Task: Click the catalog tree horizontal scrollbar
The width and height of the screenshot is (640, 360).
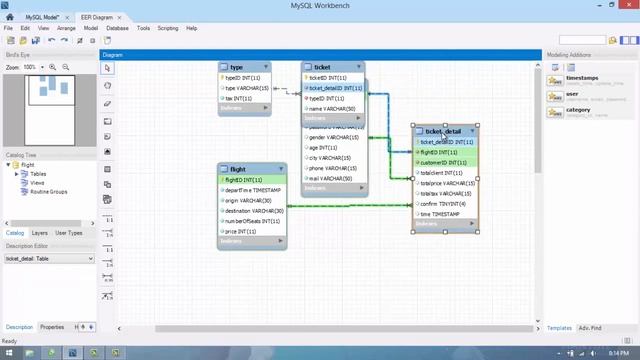Action: point(46,223)
